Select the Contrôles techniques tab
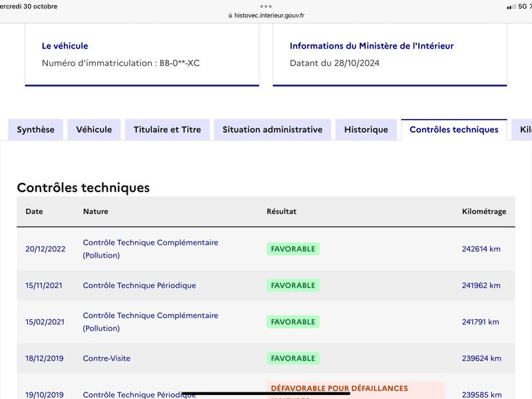532x399 pixels. pyautogui.click(x=454, y=130)
